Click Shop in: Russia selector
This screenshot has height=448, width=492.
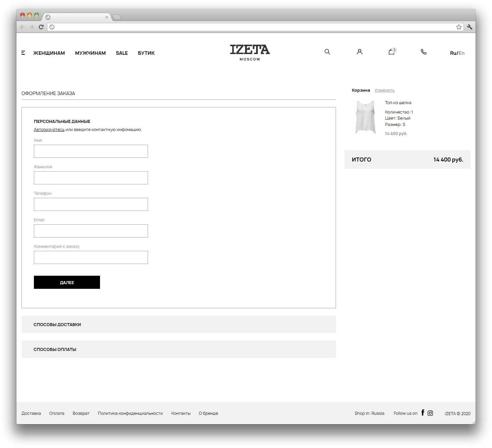370,413
